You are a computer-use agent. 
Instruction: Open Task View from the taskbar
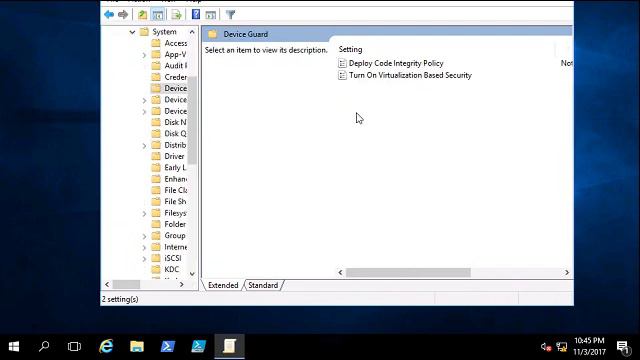pos(74,347)
